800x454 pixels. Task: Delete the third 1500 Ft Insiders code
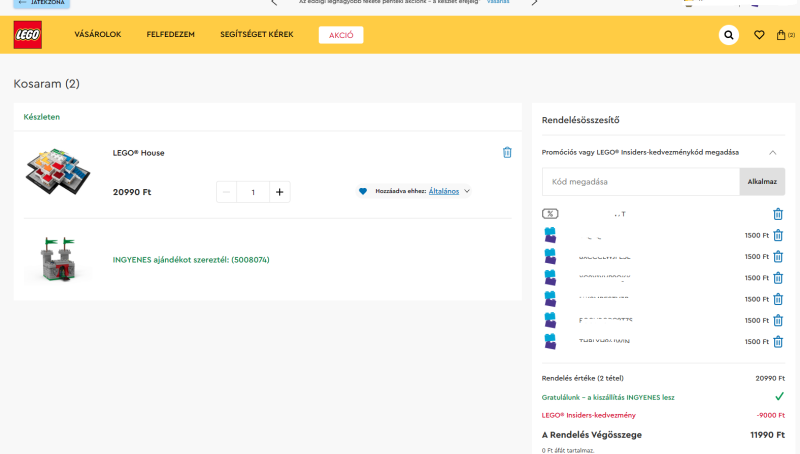[x=778, y=278]
